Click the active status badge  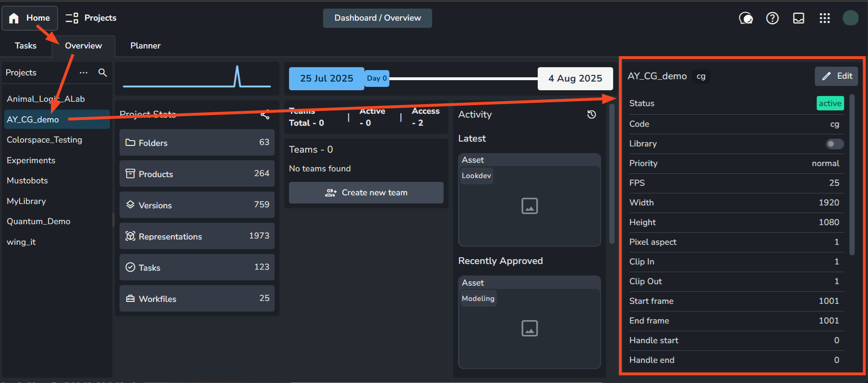tap(830, 103)
